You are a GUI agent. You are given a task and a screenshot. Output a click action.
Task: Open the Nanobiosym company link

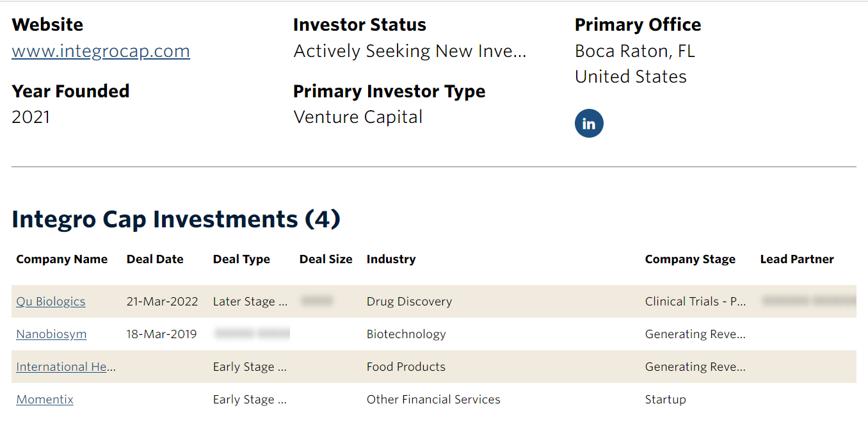51,334
